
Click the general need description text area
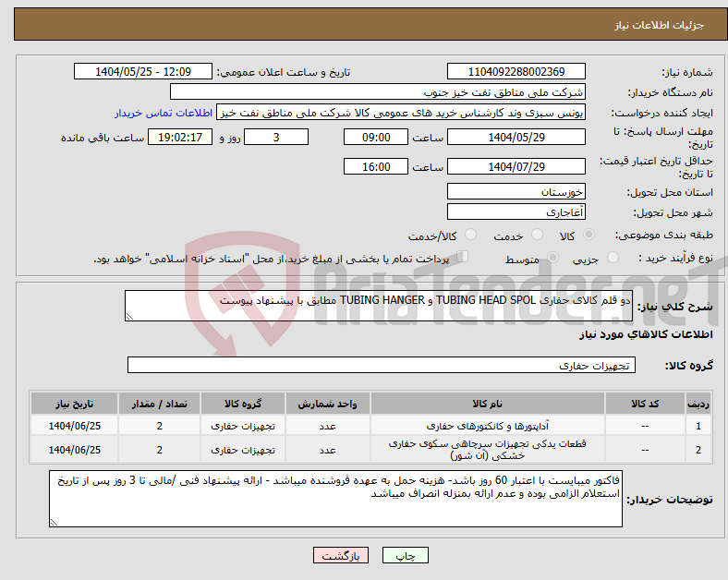pyautogui.click(x=379, y=306)
